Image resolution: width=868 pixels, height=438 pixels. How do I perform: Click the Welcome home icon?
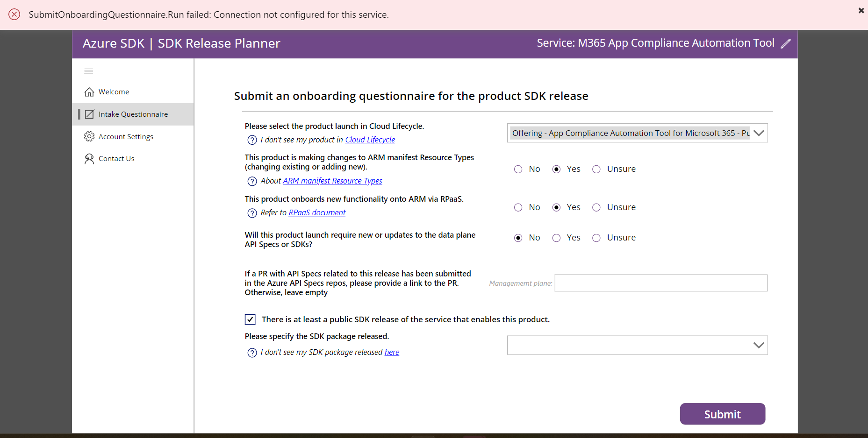coord(89,92)
